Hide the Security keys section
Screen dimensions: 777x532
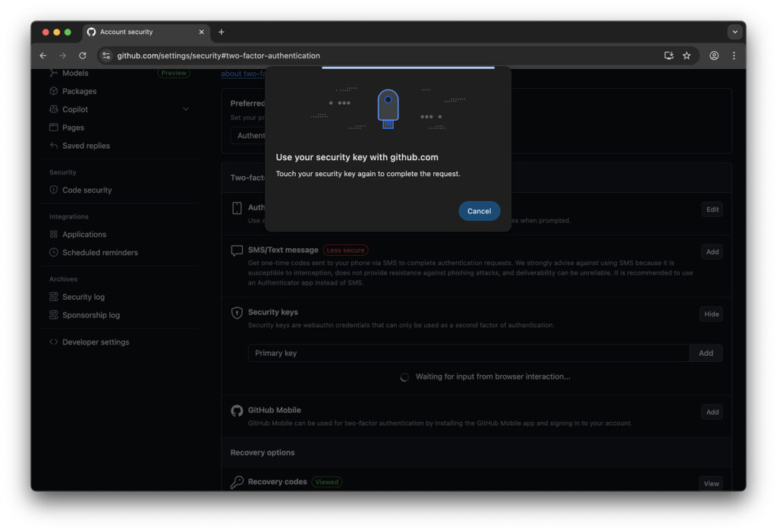coord(711,314)
